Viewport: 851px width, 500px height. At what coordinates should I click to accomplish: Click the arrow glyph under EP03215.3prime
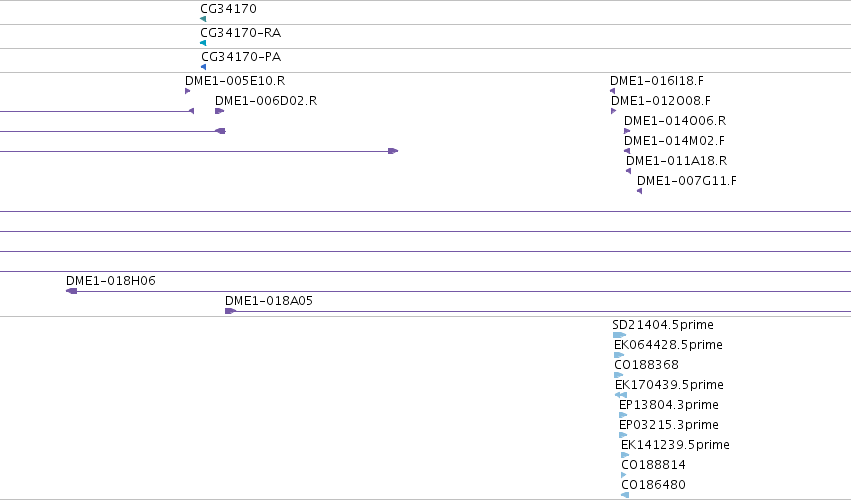(623, 435)
